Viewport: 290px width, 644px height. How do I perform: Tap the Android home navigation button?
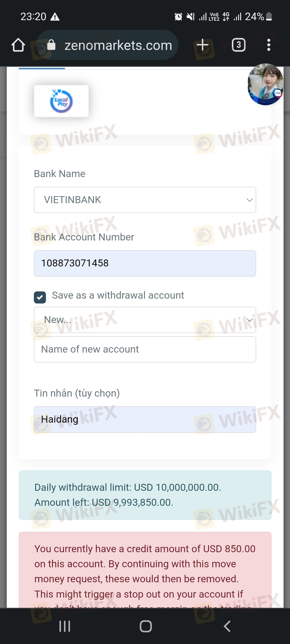[x=146, y=626]
